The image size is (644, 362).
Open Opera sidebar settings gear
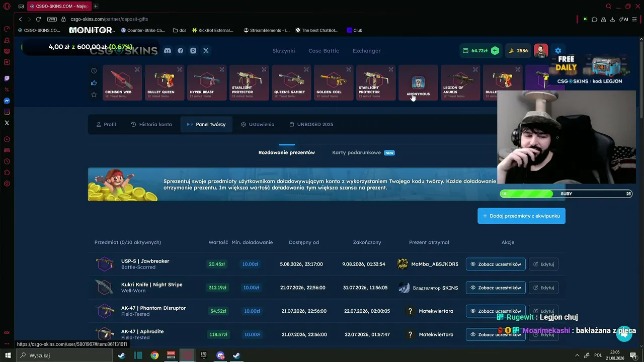[x=7, y=184]
